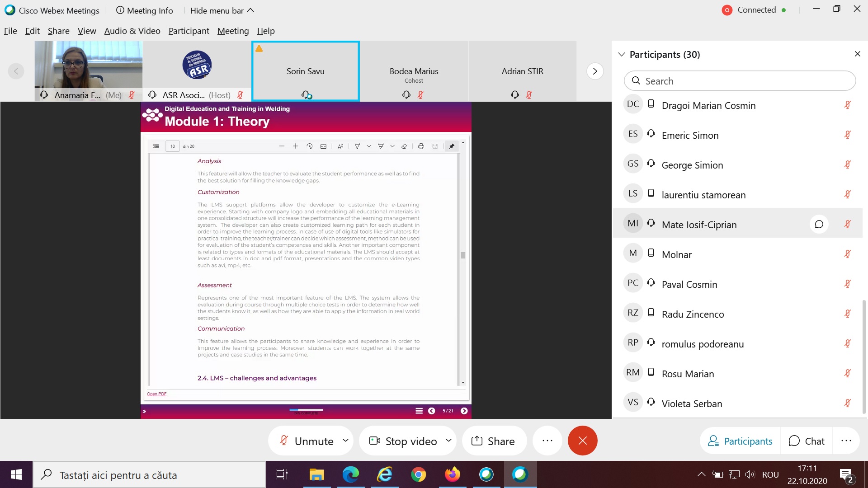Open course menu hamburger icon
This screenshot has height=488, width=868.
pos(419,411)
